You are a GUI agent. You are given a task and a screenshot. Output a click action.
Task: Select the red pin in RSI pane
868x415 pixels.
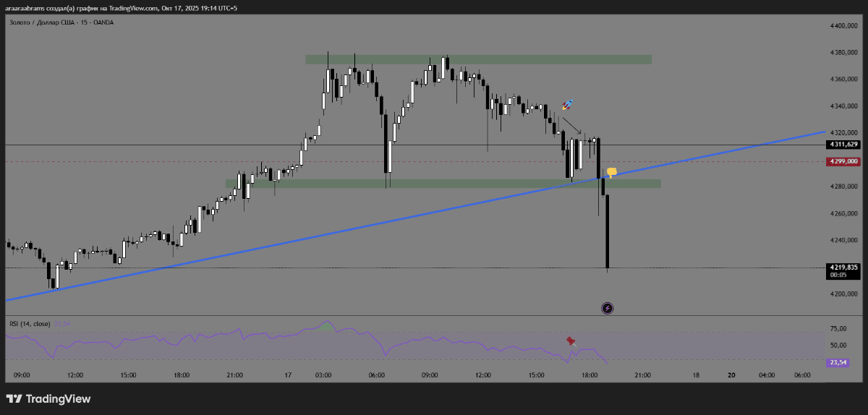571,341
